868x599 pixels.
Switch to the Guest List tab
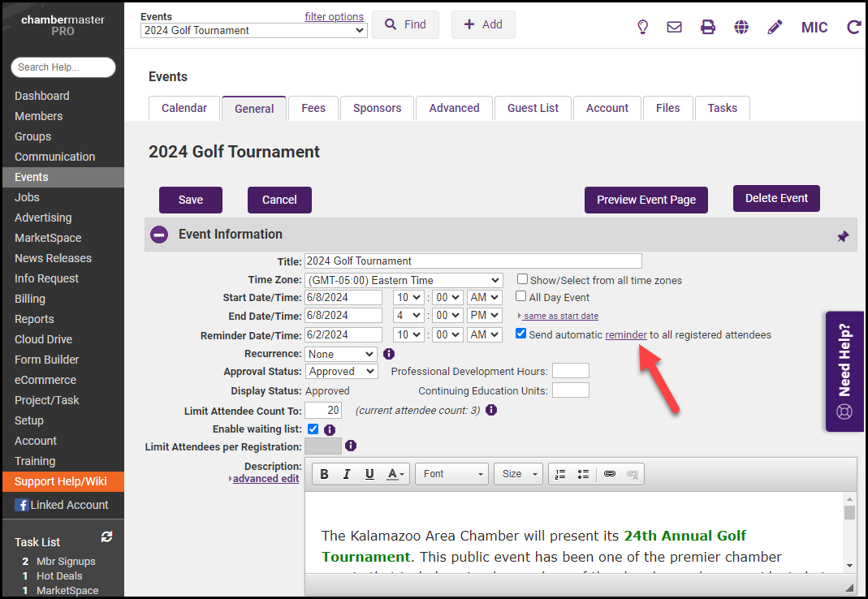click(533, 108)
